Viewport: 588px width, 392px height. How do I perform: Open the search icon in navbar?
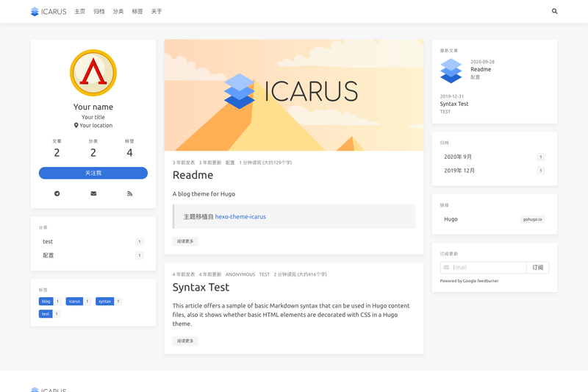(554, 11)
